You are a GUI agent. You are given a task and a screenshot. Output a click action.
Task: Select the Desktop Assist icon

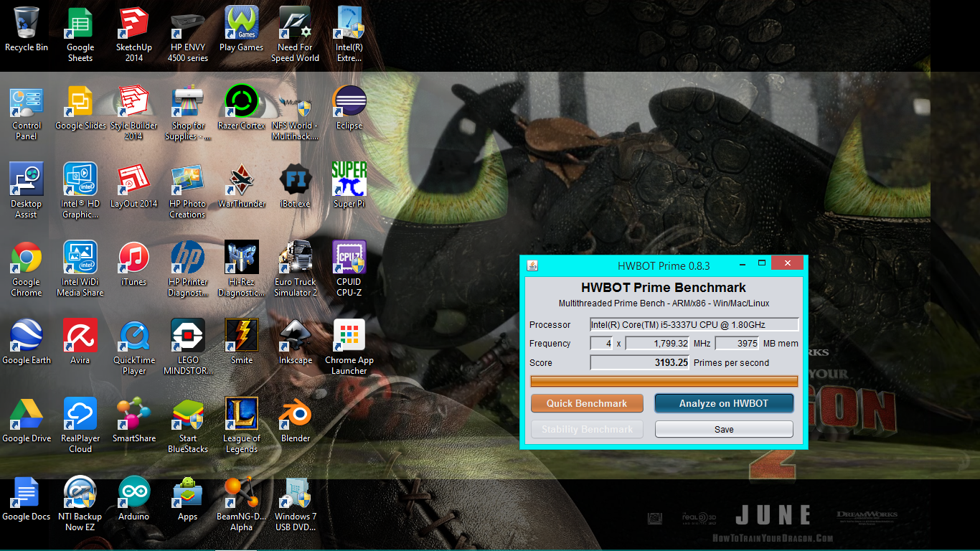click(x=27, y=179)
